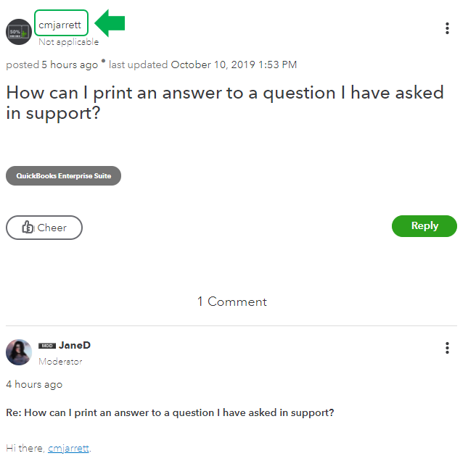
Task: Click the last updated October 10, 2019 date
Action: click(x=234, y=65)
